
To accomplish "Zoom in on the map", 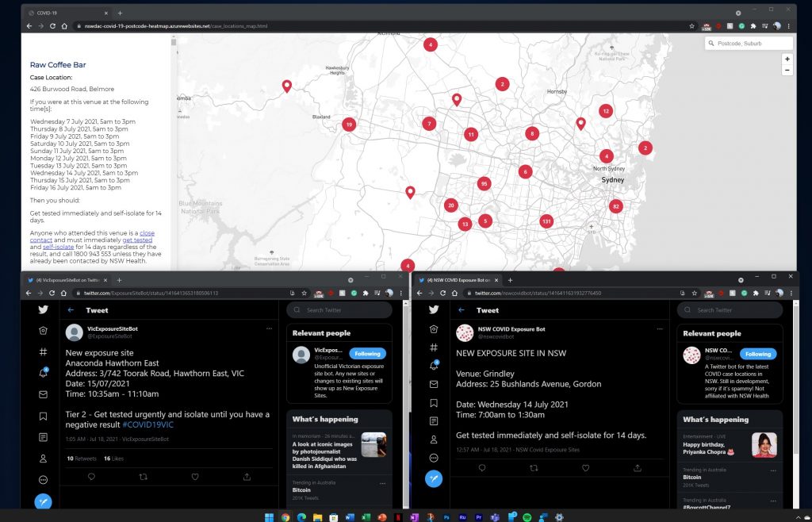I will (787, 59).
